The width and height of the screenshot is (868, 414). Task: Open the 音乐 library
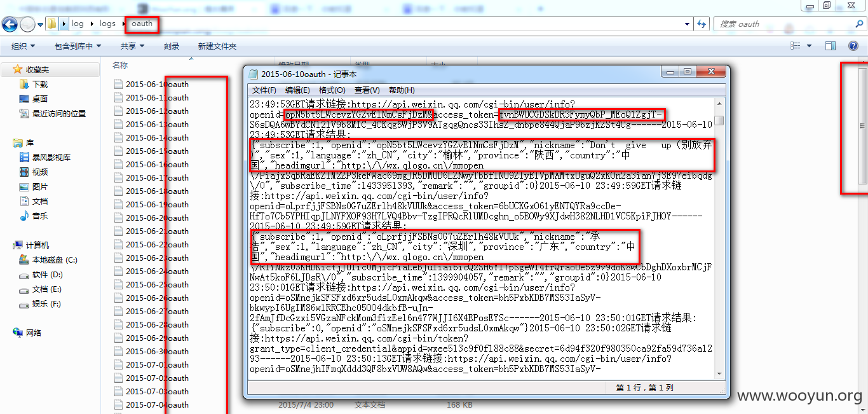click(40, 216)
